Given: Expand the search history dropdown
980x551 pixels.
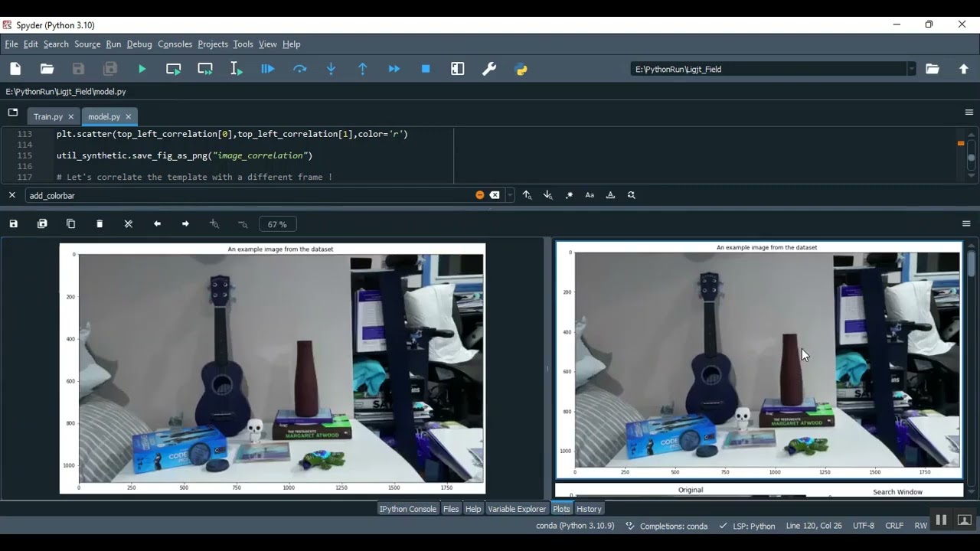Looking at the screenshot, I should pyautogui.click(x=510, y=195).
